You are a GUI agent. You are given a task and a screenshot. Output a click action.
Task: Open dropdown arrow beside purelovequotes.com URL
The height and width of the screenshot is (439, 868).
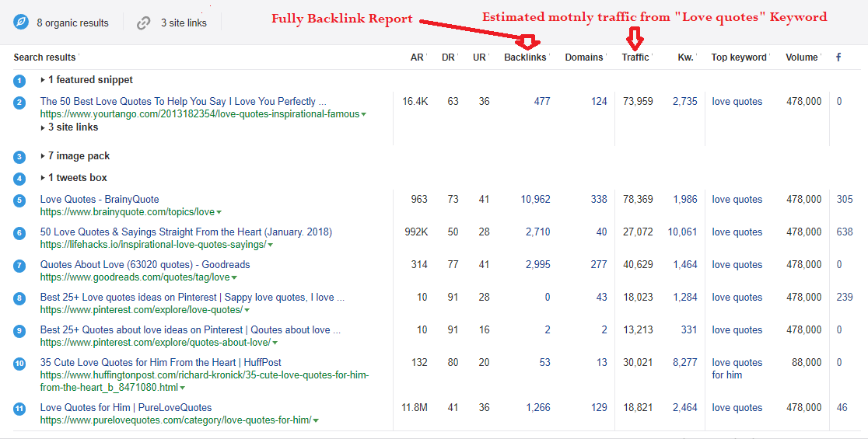click(x=316, y=421)
